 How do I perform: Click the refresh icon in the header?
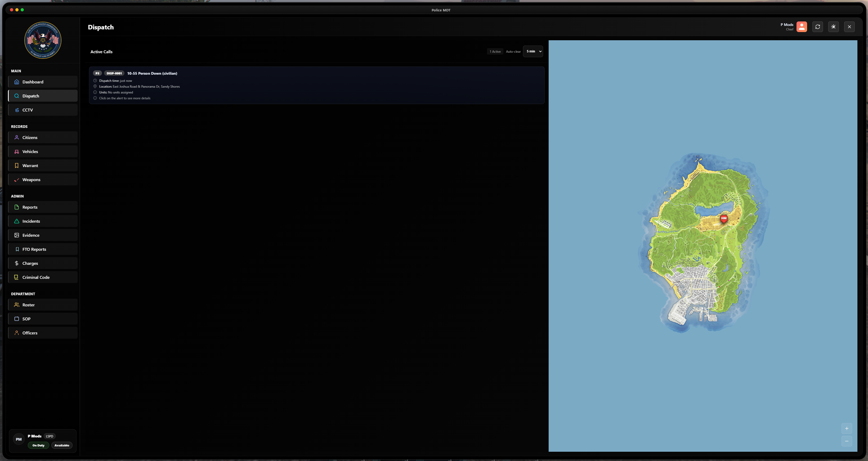click(817, 27)
